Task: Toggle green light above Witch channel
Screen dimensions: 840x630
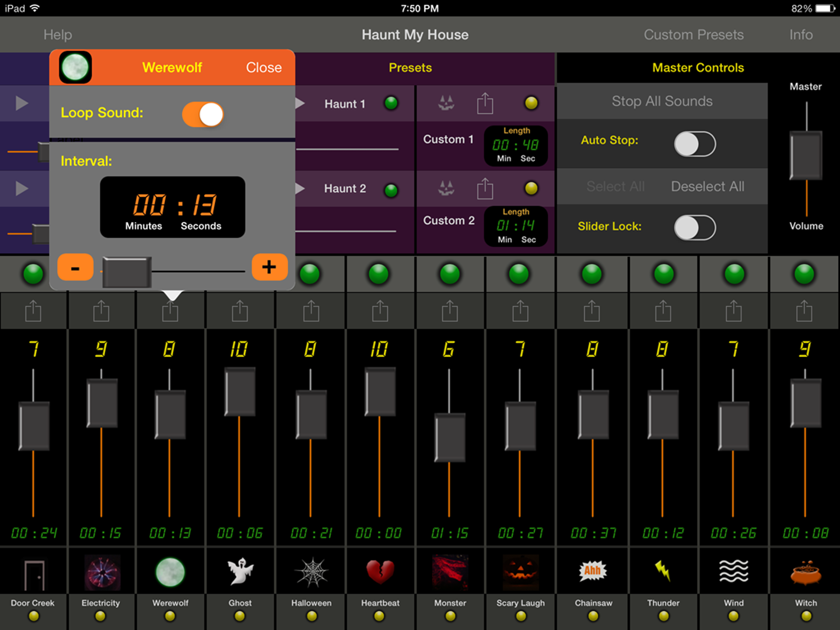Action: coord(804,273)
